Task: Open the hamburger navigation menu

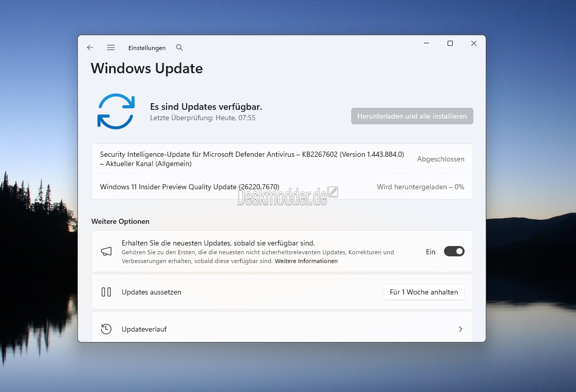Action: (x=111, y=47)
